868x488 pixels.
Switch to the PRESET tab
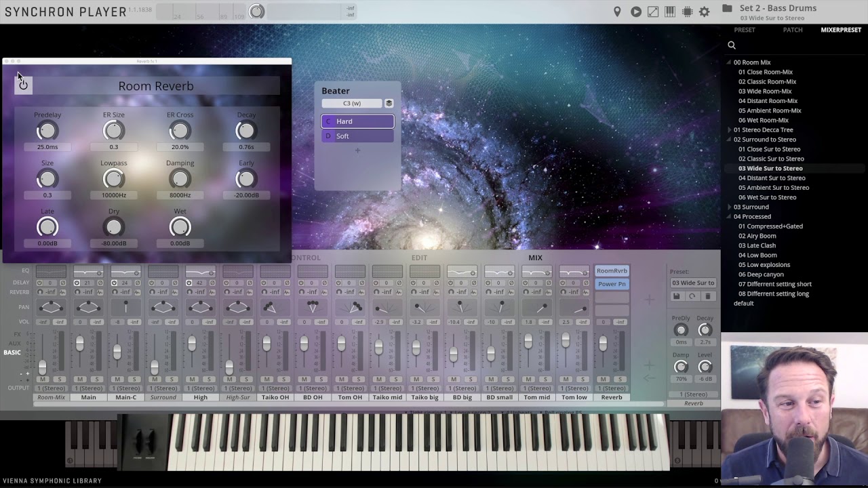[x=745, y=30]
